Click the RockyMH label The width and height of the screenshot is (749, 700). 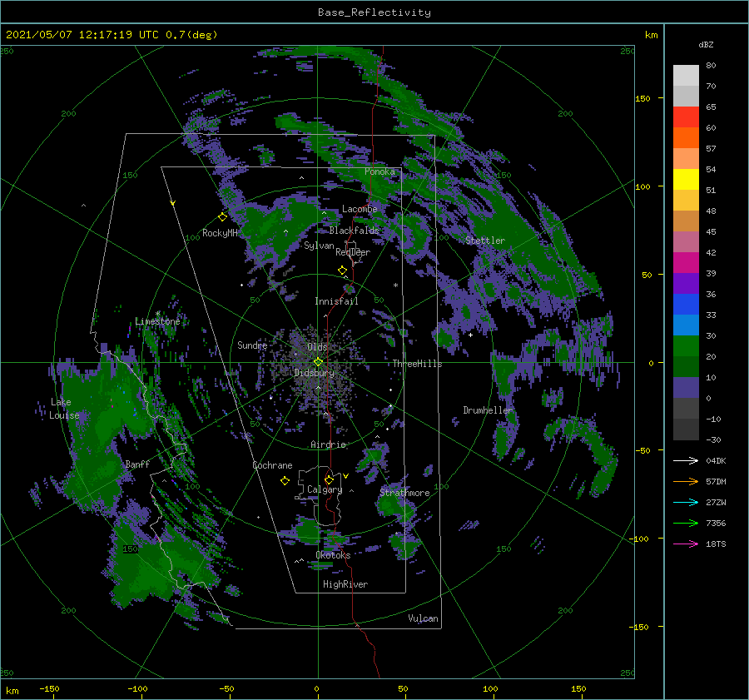click(220, 233)
